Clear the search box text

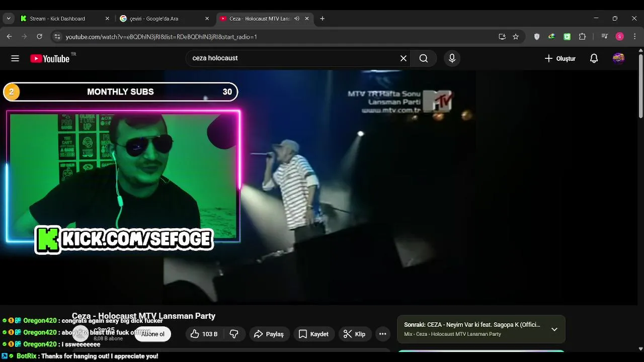(x=403, y=58)
